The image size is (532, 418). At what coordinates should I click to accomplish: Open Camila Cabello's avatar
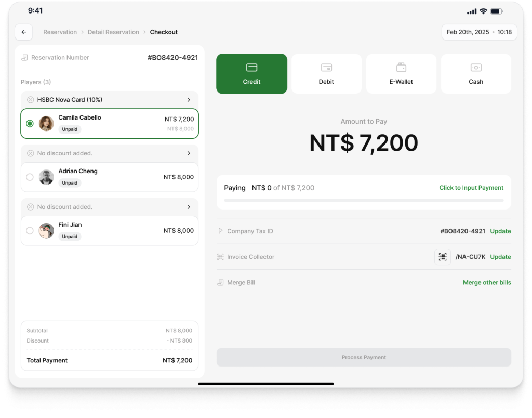coord(46,123)
